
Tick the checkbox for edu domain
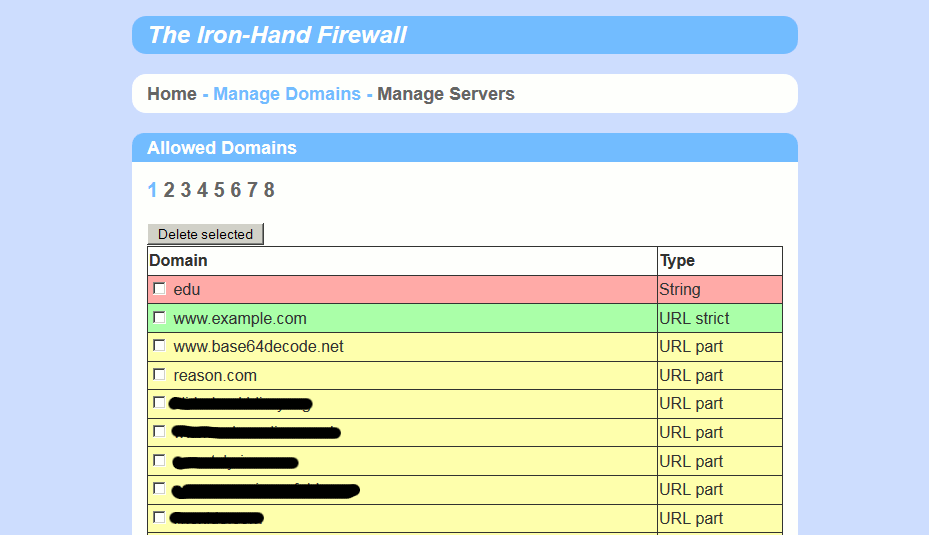point(160,289)
